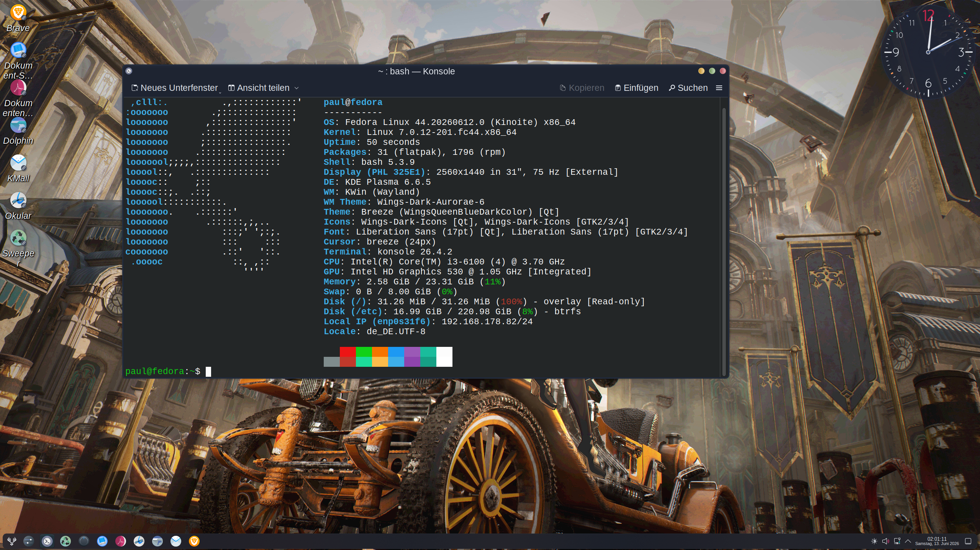Select the Konsole task in the taskbar
Screen dimensions: 980x550
click(x=47, y=541)
